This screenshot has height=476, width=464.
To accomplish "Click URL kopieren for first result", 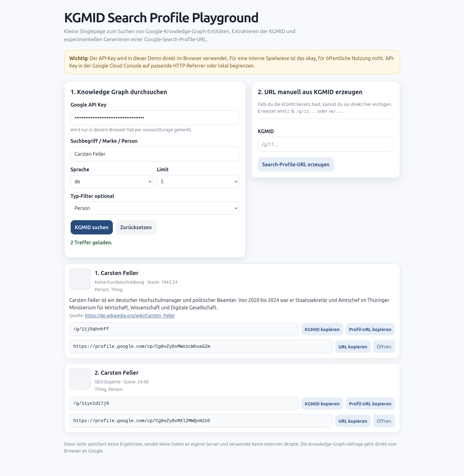I will 353,347.
